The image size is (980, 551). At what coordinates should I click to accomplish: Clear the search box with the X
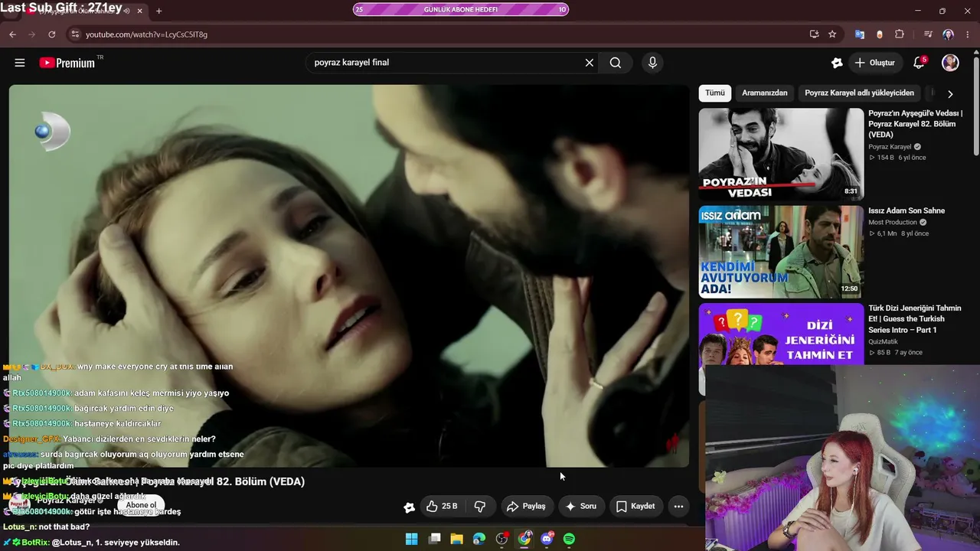[590, 63]
